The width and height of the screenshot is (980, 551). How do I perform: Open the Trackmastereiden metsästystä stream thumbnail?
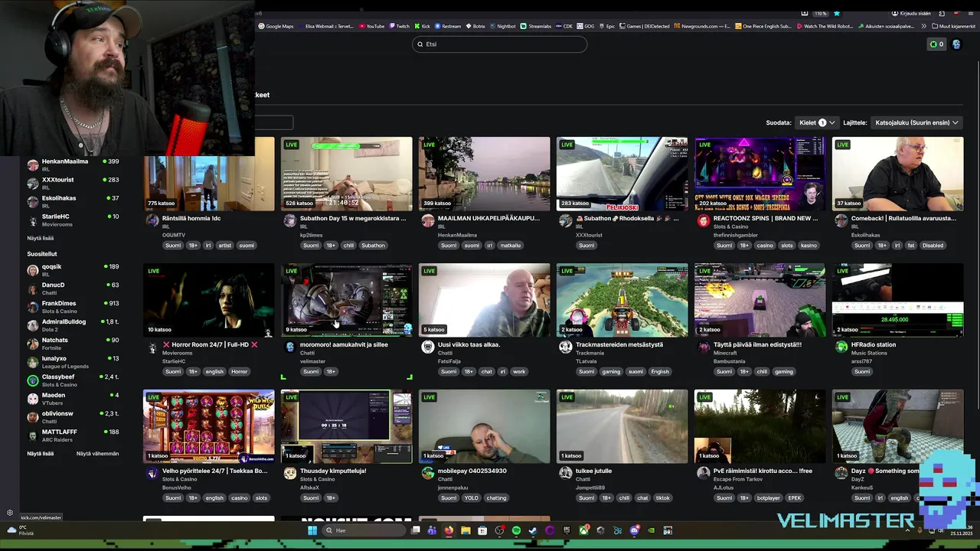622,300
